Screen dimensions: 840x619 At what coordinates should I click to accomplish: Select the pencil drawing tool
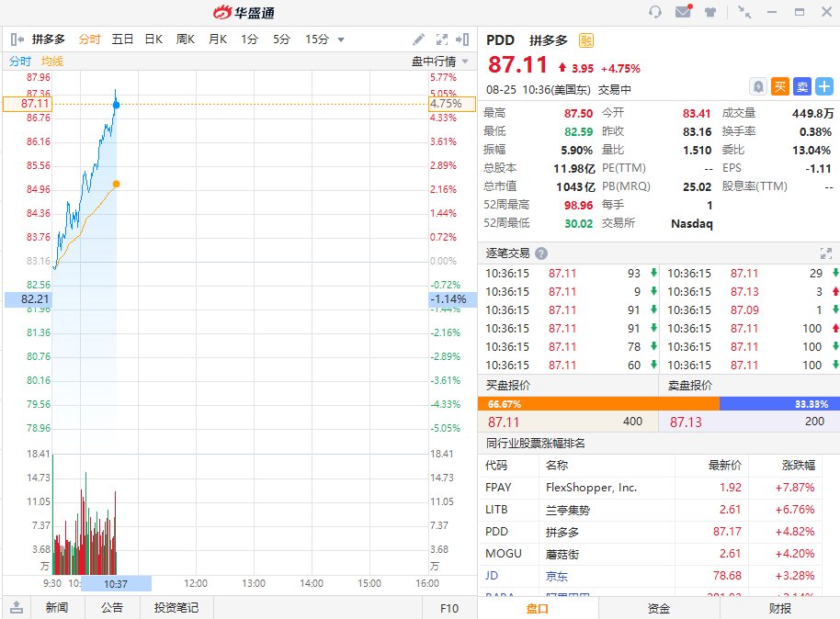click(x=419, y=39)
